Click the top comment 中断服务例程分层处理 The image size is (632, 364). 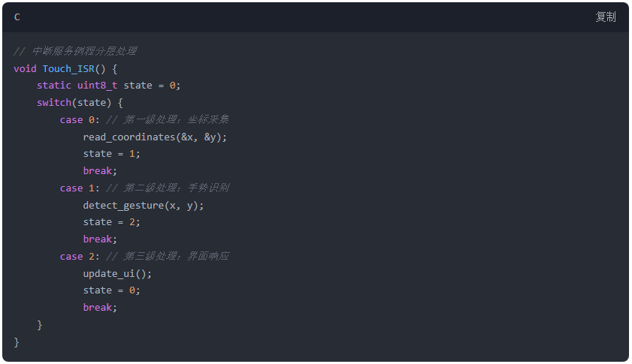pyautogui.click(x=75, y=52)
